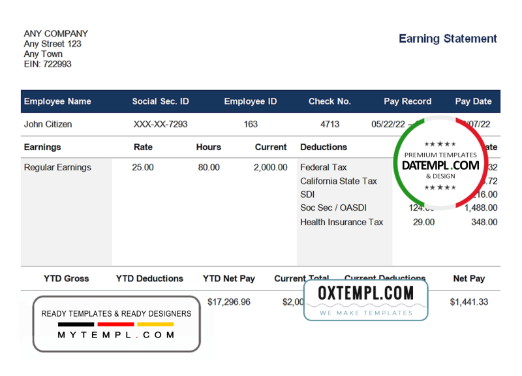This screenshot has width=522, height=376.
Task: Click the Check No. header
Action: pos(329,101)
